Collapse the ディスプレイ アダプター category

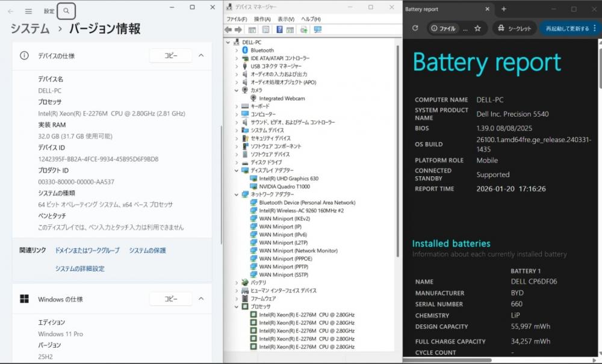[x=237, y=171]
